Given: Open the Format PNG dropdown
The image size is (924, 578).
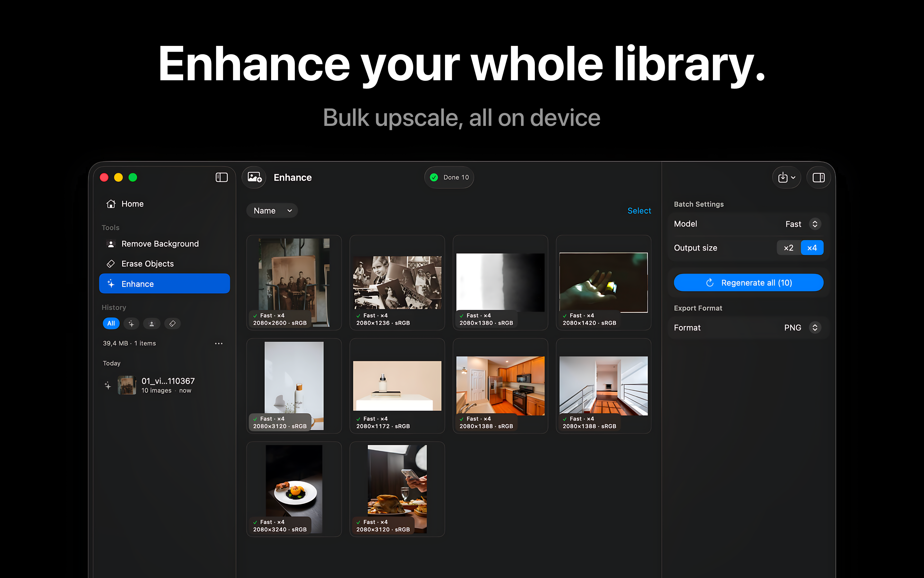Looking at the screenshot, I should coord(815,328).
